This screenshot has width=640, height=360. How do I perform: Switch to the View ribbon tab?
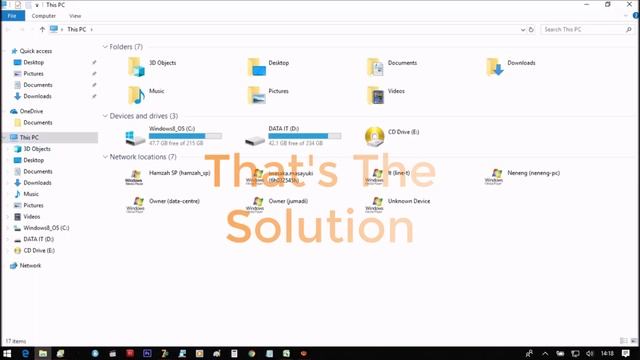[75, 16]
